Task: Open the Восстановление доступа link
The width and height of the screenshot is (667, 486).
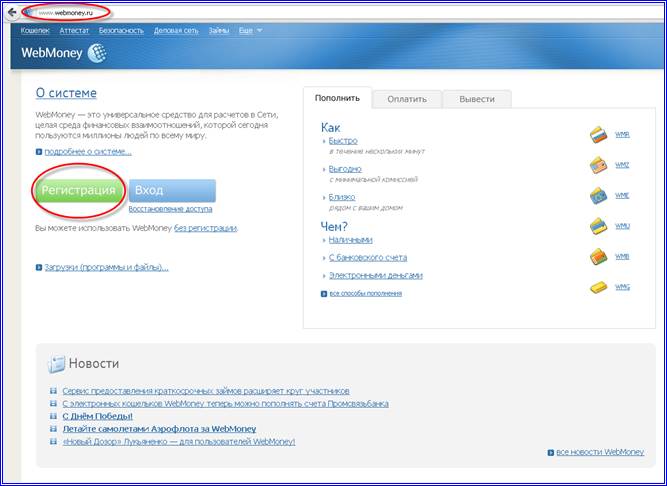Action: [x=170, y=209]
